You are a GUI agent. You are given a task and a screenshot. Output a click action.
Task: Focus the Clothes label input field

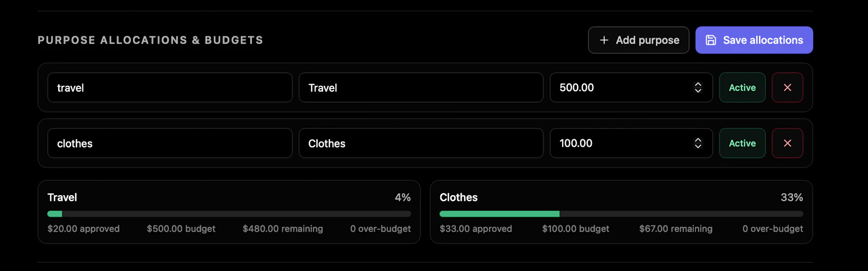(x=421, y=143)
